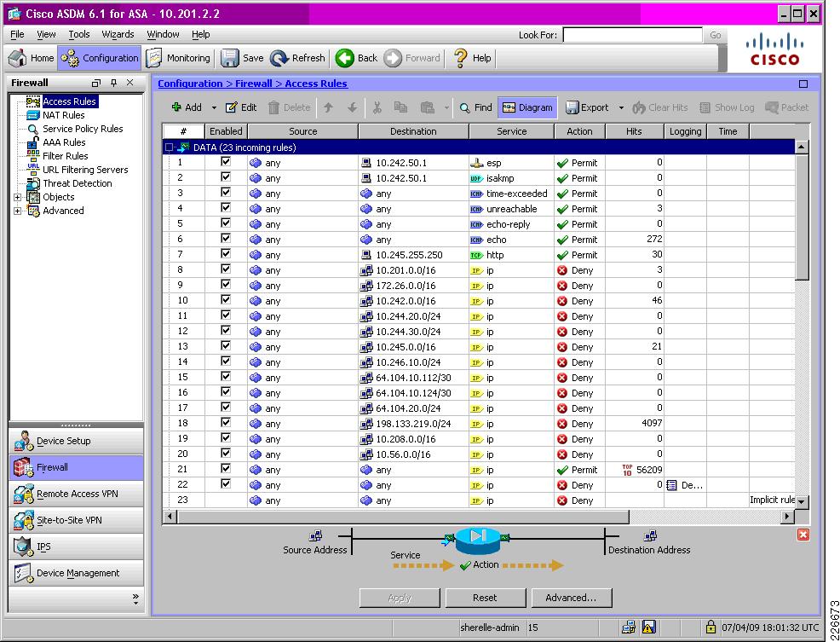This screenshot has height=642, width=840.
Task: Click the table's horizontal scrollbar
Action: [403, 517]
